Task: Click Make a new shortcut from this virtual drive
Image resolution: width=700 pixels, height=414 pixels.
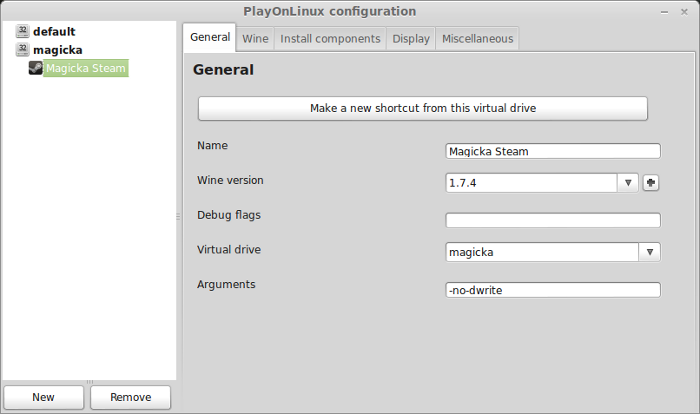Action: click(423, 108)
